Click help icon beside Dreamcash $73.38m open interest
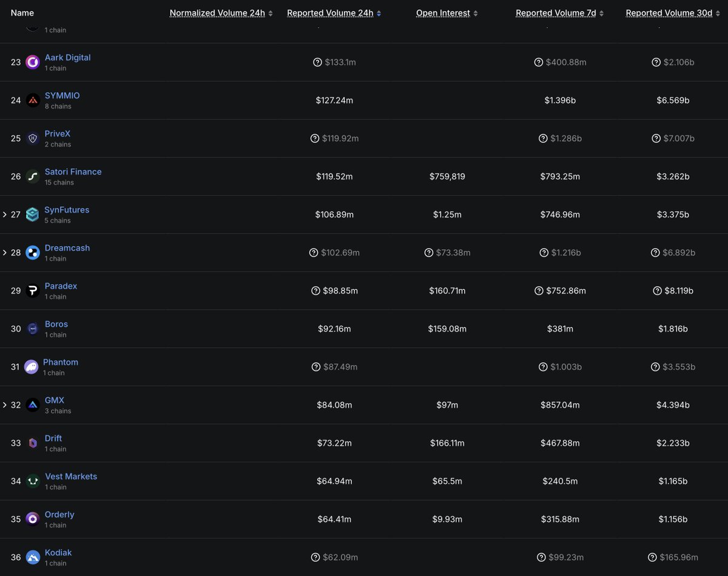Viewport: 728px width, 576px height. coord(429,253)
